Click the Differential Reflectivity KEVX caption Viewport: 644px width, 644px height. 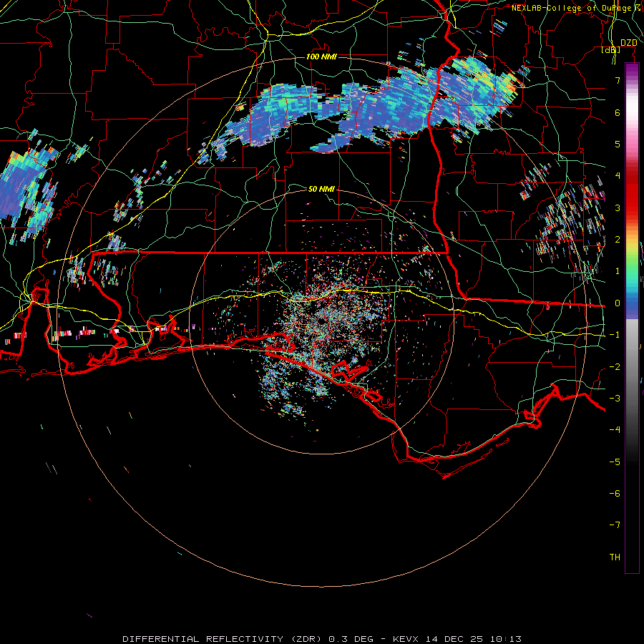point(322,639)
